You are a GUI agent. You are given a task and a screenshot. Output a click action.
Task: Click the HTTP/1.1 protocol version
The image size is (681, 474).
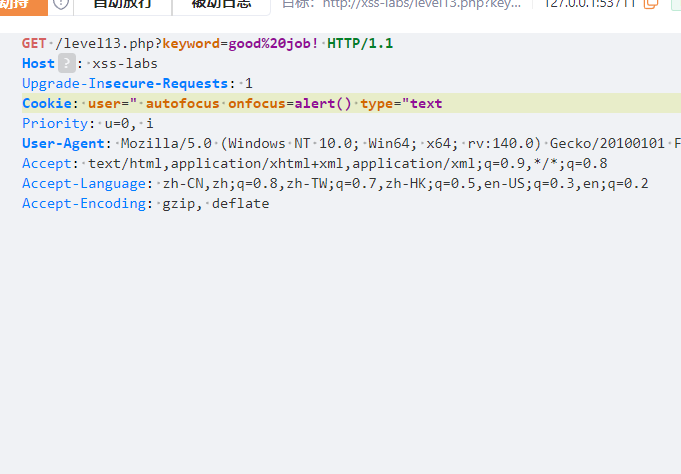[360, 43]
